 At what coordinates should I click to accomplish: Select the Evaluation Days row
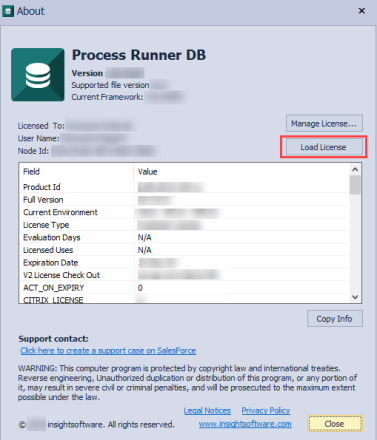(184, 237)
